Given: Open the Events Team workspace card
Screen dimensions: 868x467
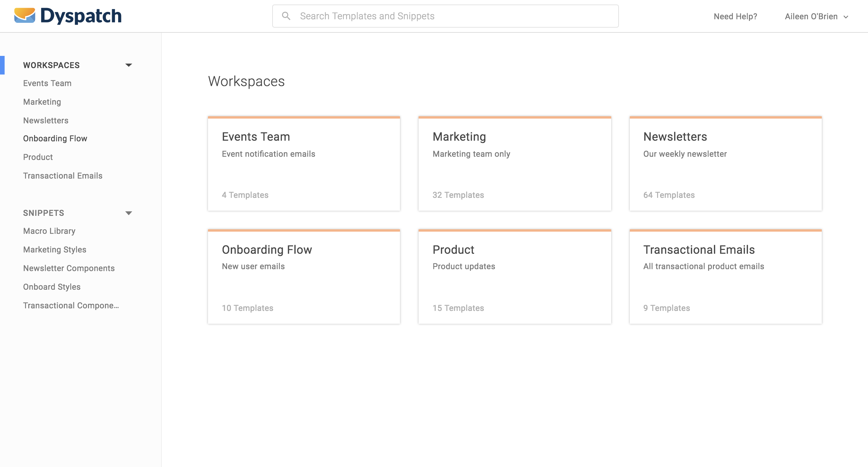Looking at the screenshot, I should click(304, 163).
